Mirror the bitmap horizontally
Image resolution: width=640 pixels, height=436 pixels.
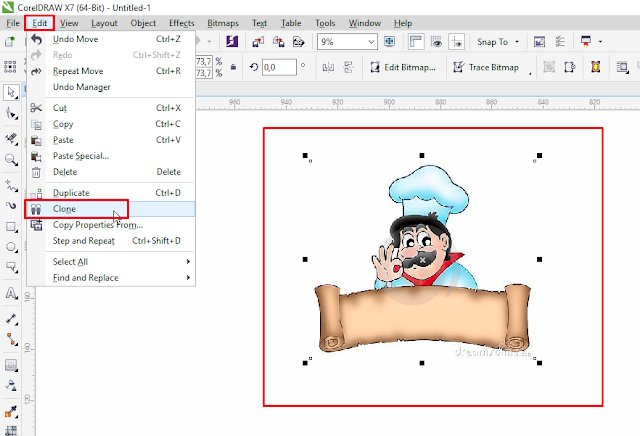328,67
